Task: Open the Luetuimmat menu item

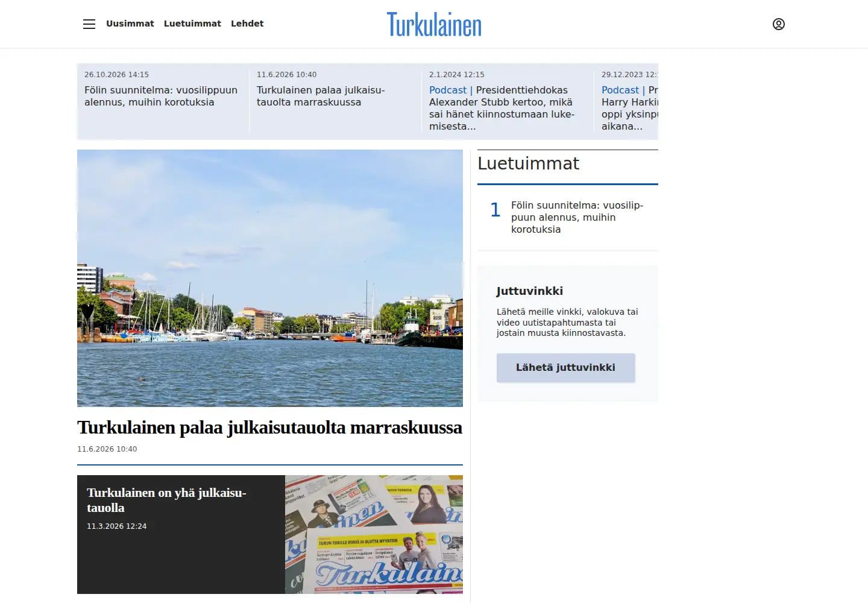Action: tap(192, 24)
